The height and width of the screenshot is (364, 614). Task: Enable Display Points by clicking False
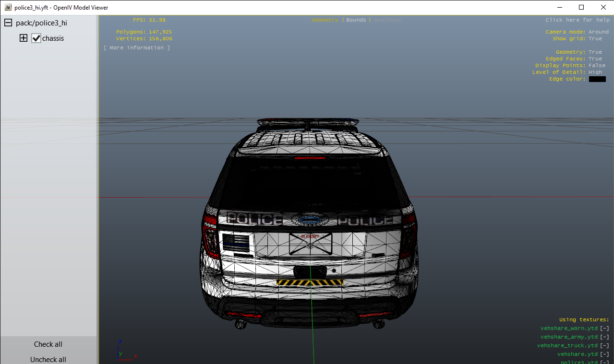(597, 66)
